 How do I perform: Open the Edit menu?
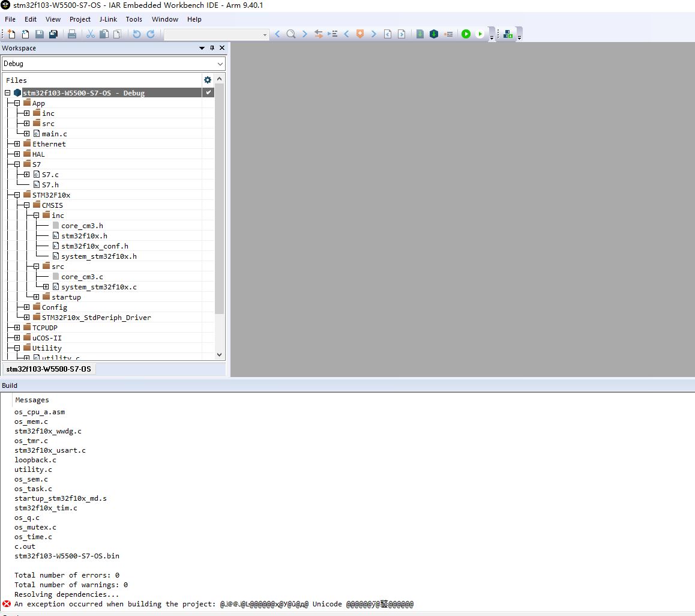pyautogui.click(x=31, y=20)
